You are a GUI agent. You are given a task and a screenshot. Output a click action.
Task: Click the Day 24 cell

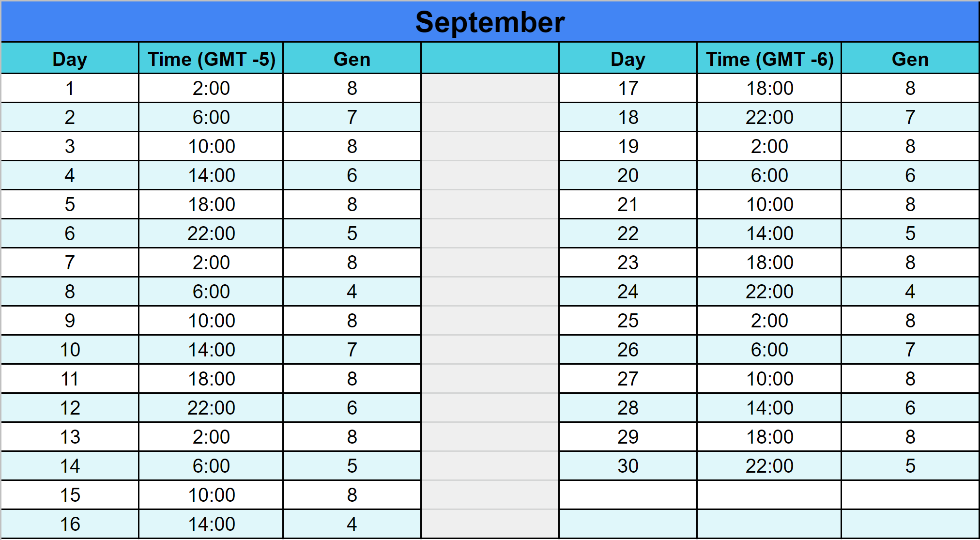click(628, 292)
